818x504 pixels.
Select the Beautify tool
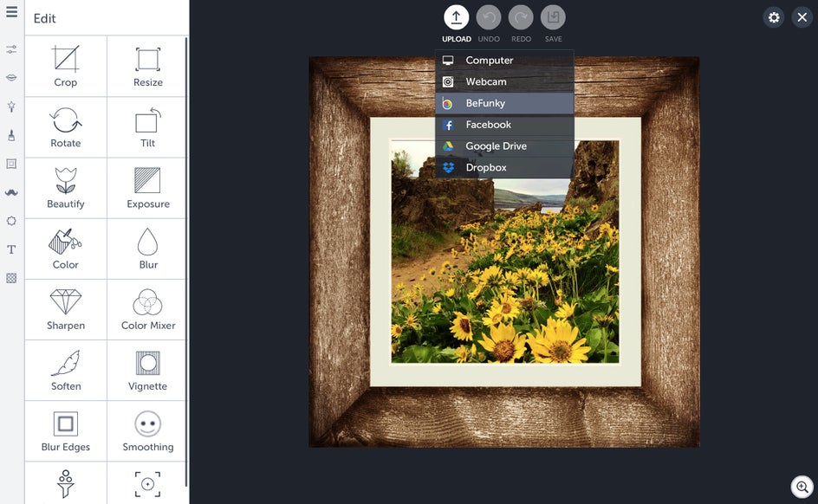66,188
